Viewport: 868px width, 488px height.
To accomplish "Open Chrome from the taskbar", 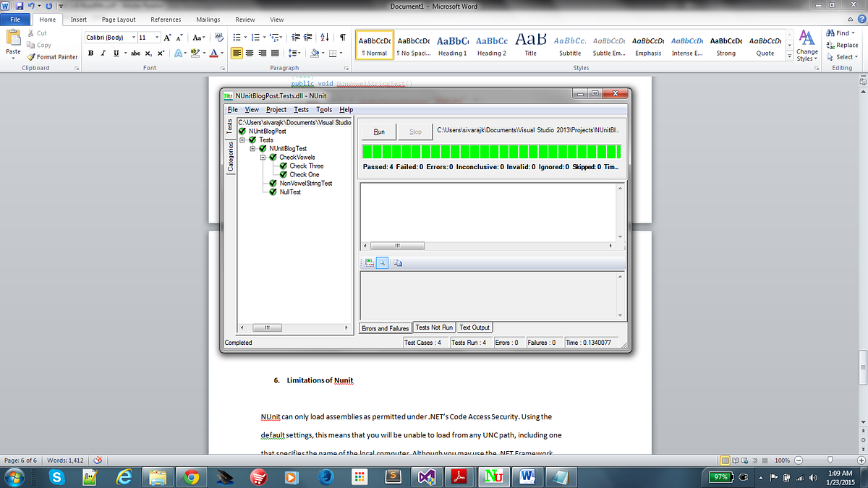I will pos(192,477).
